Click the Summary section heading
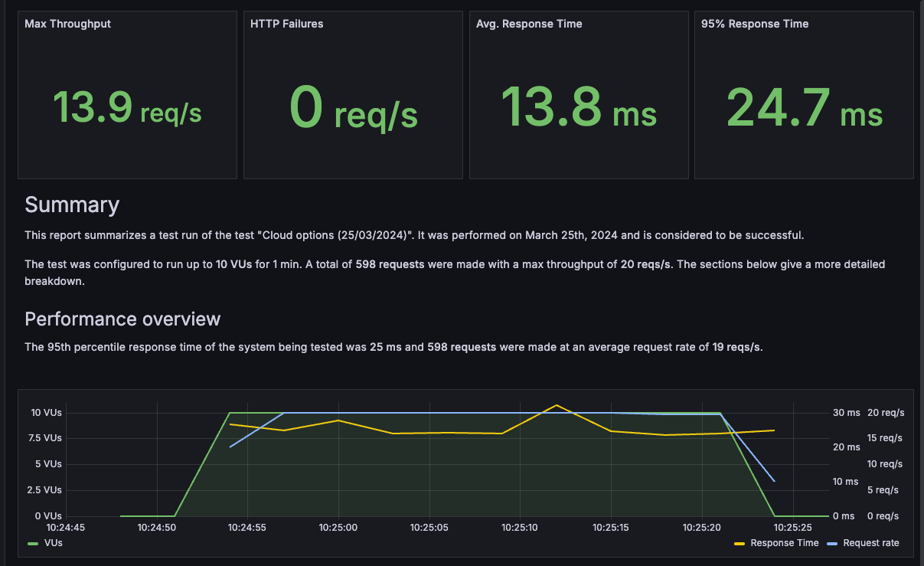This screenshot has height=566, width=924. pyautogui.click(x=72, y=204)
